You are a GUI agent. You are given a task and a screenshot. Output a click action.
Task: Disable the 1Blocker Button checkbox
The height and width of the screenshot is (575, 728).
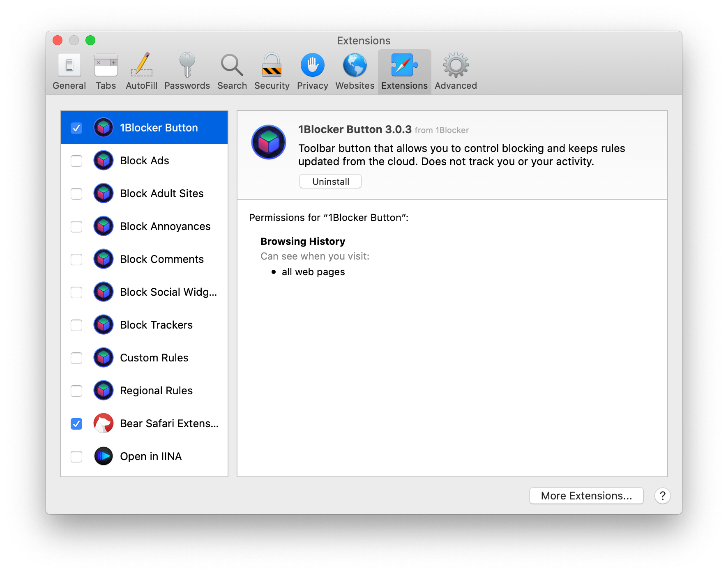coord(76,128)
